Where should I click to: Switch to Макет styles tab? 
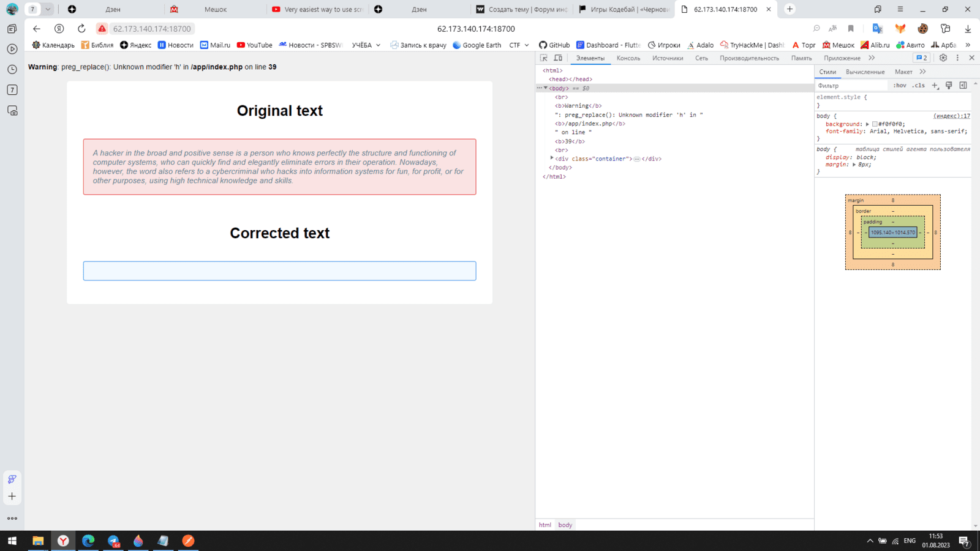pyautogui.click(x=903, y=72)
